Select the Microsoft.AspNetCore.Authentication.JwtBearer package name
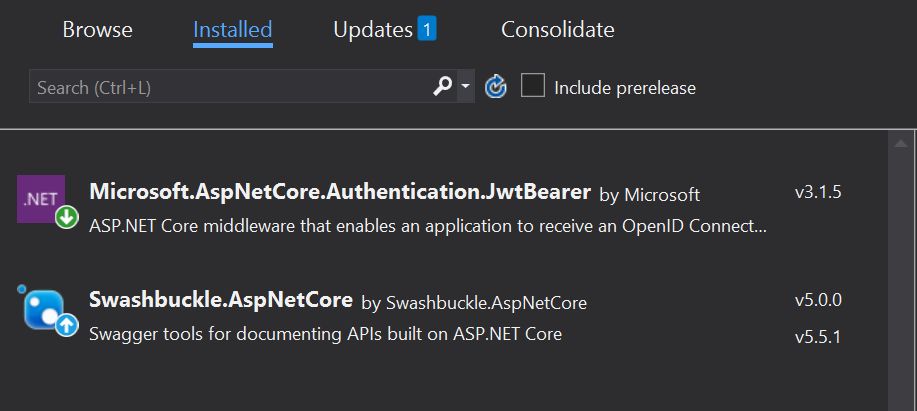917x411 pixels. [340, 192]
